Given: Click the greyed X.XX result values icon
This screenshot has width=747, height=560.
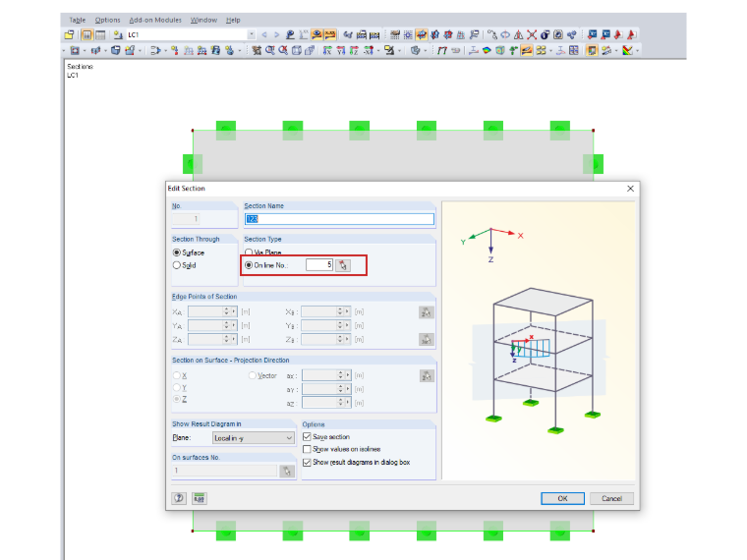Looking at the screenshot, I should (304, 34).
